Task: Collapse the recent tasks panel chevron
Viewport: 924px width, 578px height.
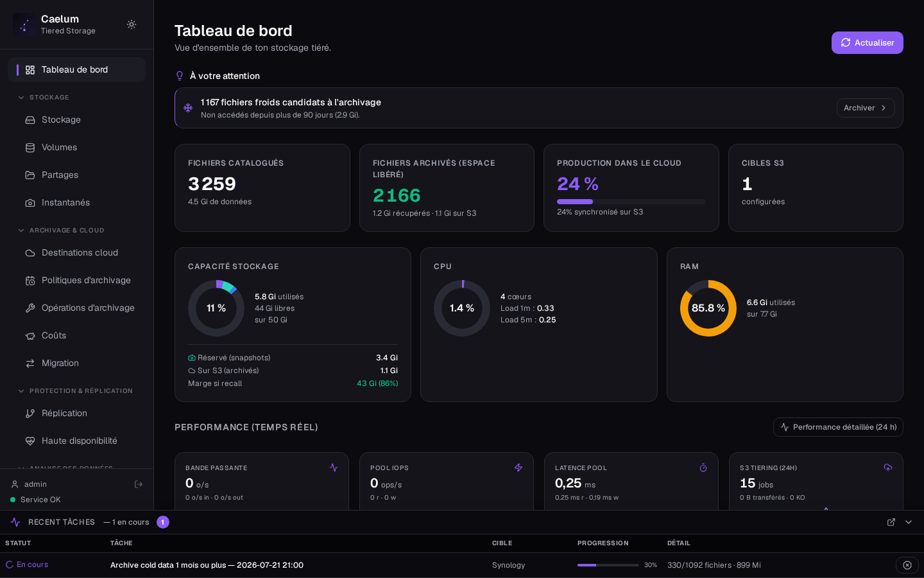Action: coord(909,522)
